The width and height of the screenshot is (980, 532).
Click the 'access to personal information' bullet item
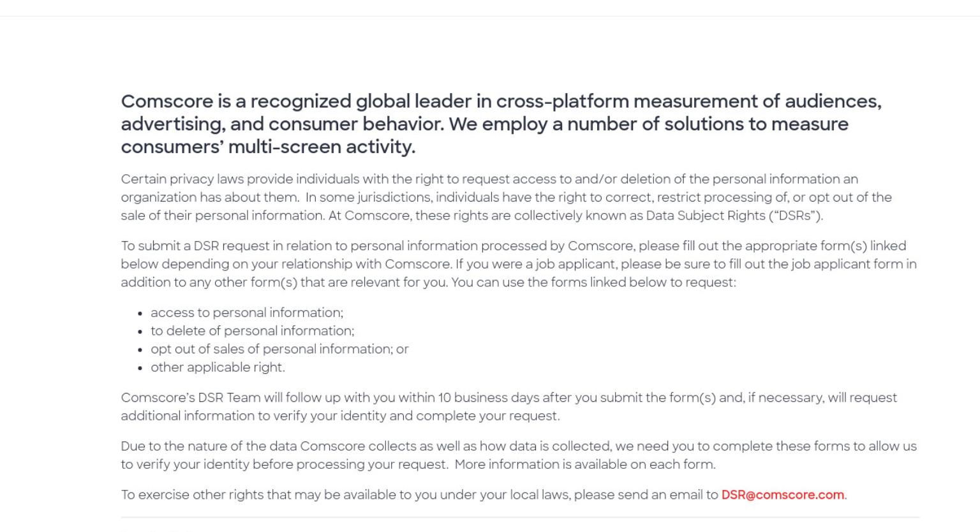[x=247, y=313]
